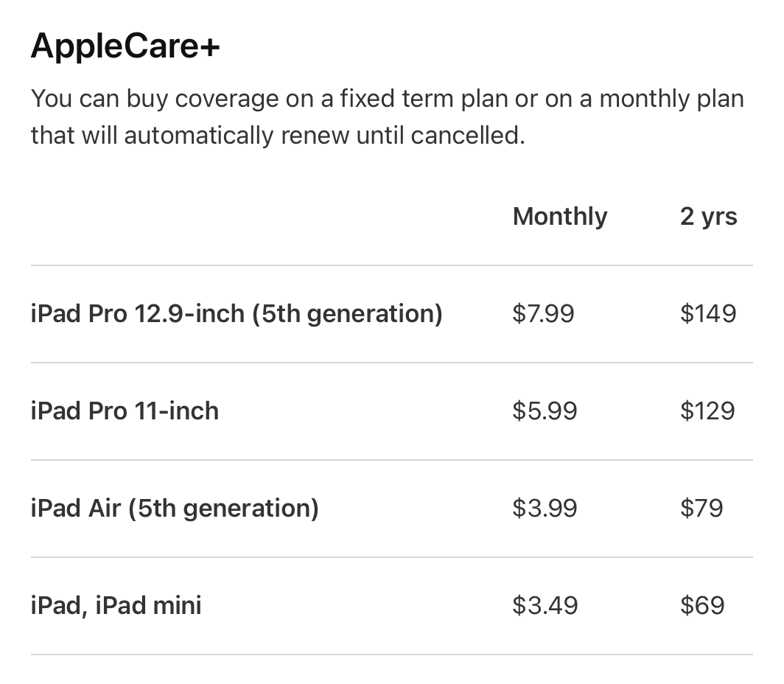Click the $3.49 monthly price
The image size is (784, 684).
(x=545, y=605)
